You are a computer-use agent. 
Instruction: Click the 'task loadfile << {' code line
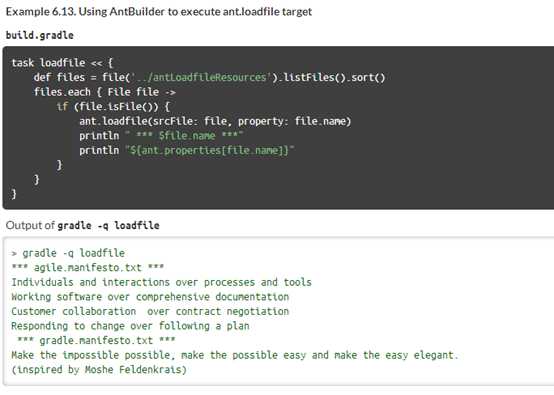62,63
